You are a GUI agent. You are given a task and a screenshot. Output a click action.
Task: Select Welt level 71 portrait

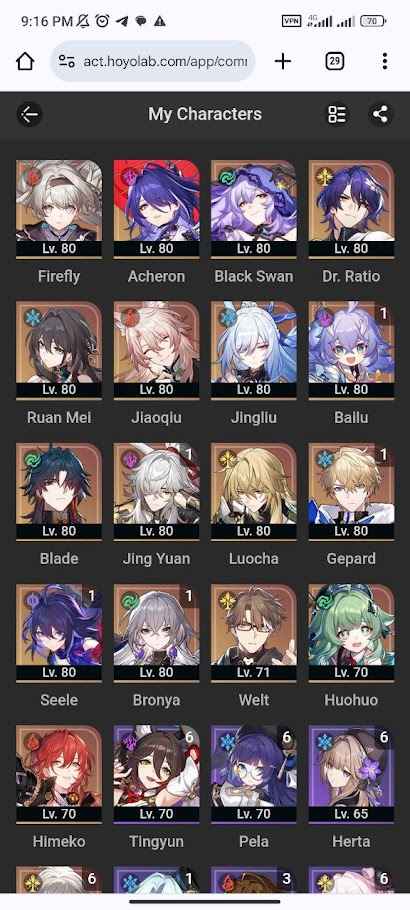coord(254,633)
